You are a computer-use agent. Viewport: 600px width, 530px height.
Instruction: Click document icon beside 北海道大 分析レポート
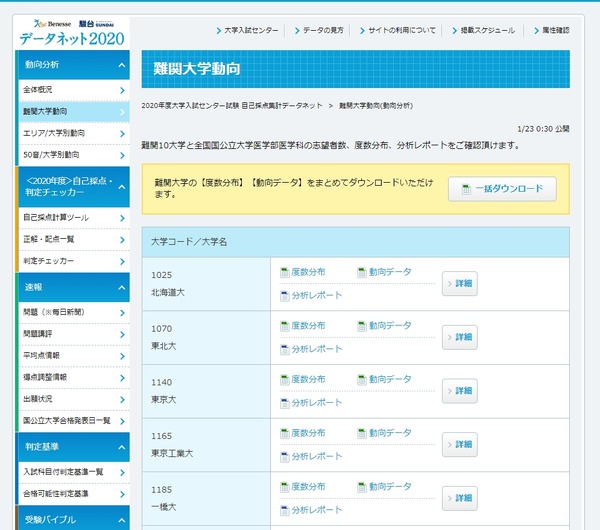tap(283, 295)
